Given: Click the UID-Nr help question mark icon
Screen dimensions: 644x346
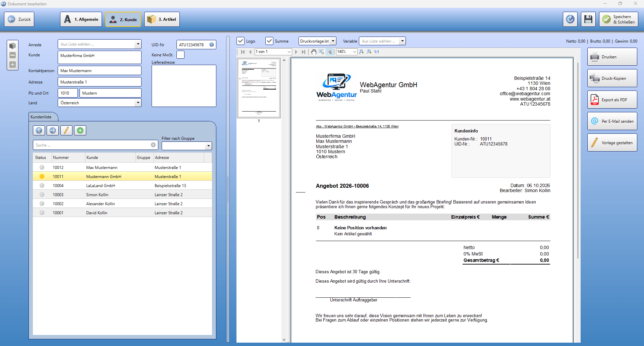Looking at the screenshot, I should [x=212, y=45].
